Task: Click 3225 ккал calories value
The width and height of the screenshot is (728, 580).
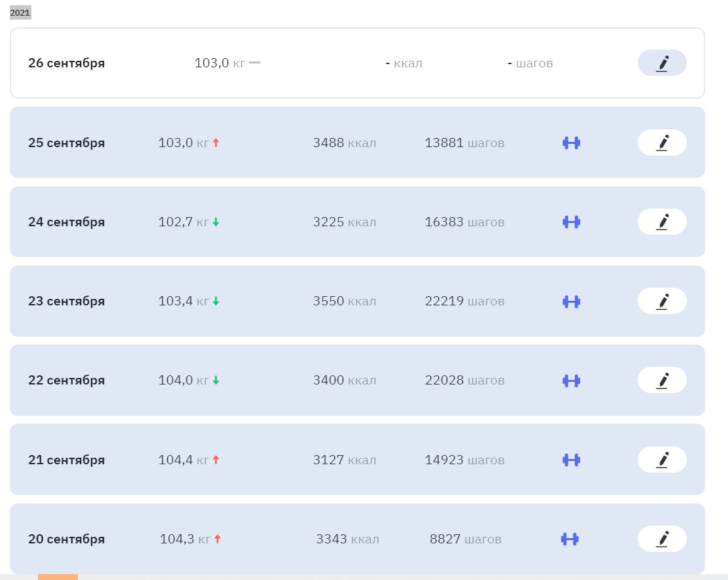Action: point(344,222)
